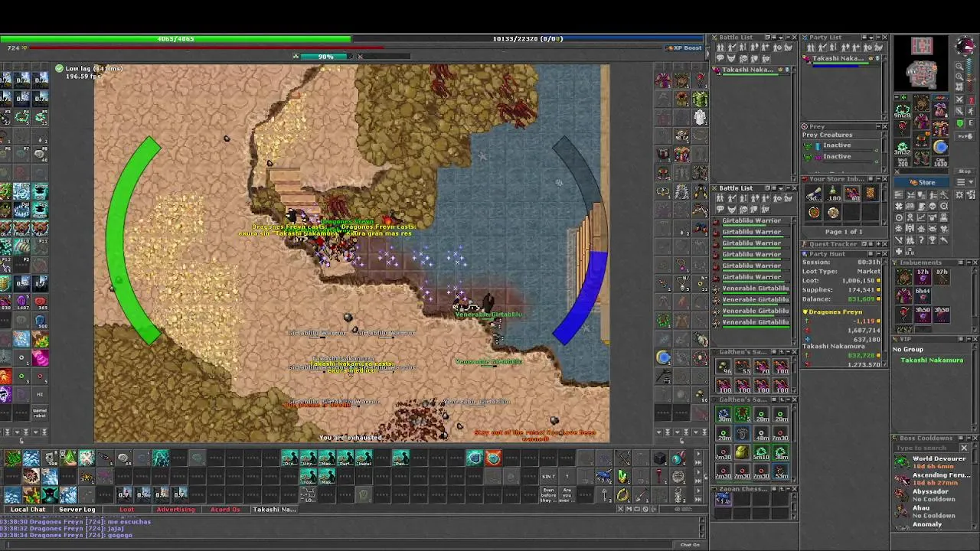The width and height of the screenshot is (980, 551).
Task: Toggle the crossed swords offensive stance
Action: (959, 99)
